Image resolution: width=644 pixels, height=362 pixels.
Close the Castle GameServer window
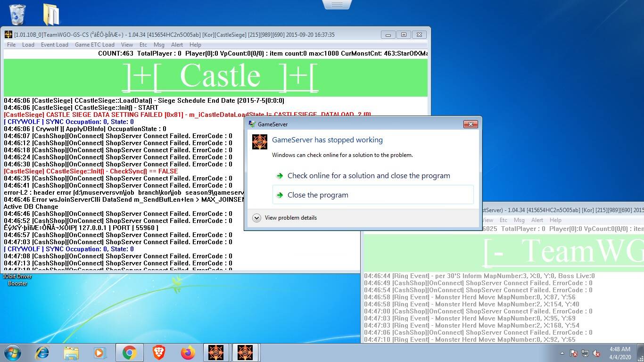pyautogui.click(x=419, y=34)
